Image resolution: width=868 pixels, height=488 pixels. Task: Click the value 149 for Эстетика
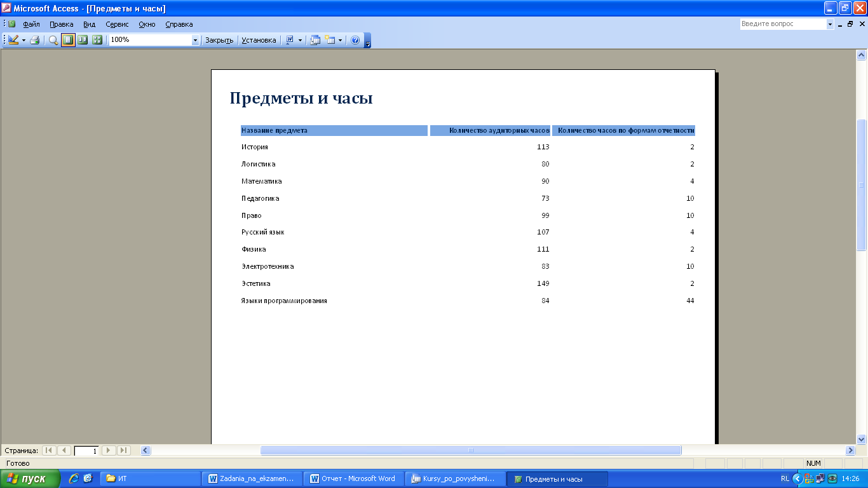(543, 283)
